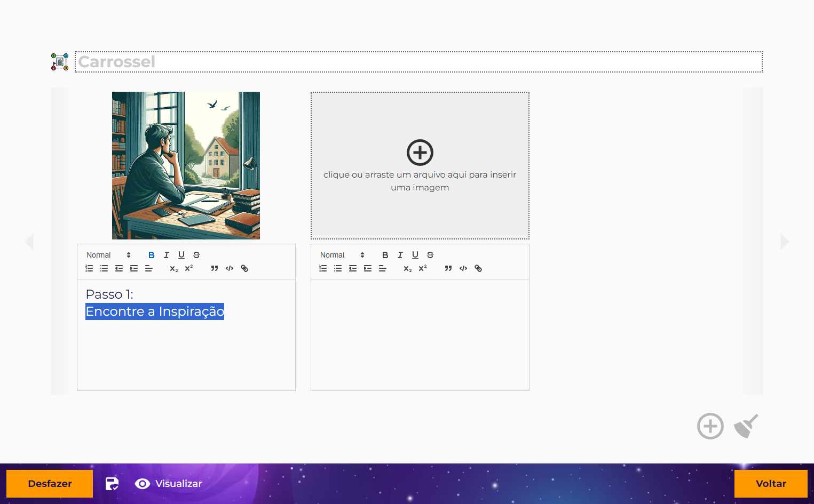Apply subscript in second slide editor
The image size is (814, 504).
(408, 268)
